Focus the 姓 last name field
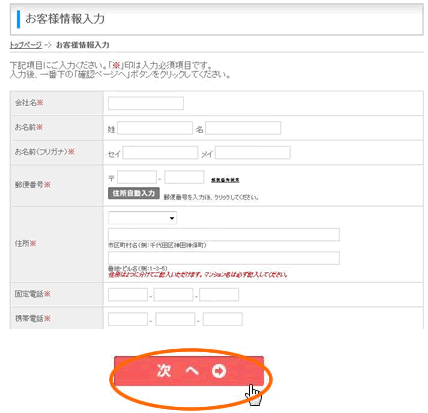The height and width of the screenshot is (413, 428). 155,128
